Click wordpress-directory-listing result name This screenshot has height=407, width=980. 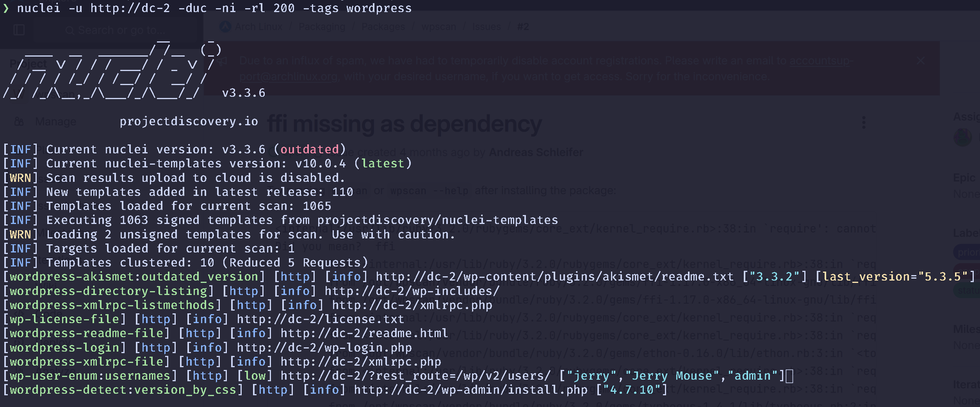[x=108, y=291]
